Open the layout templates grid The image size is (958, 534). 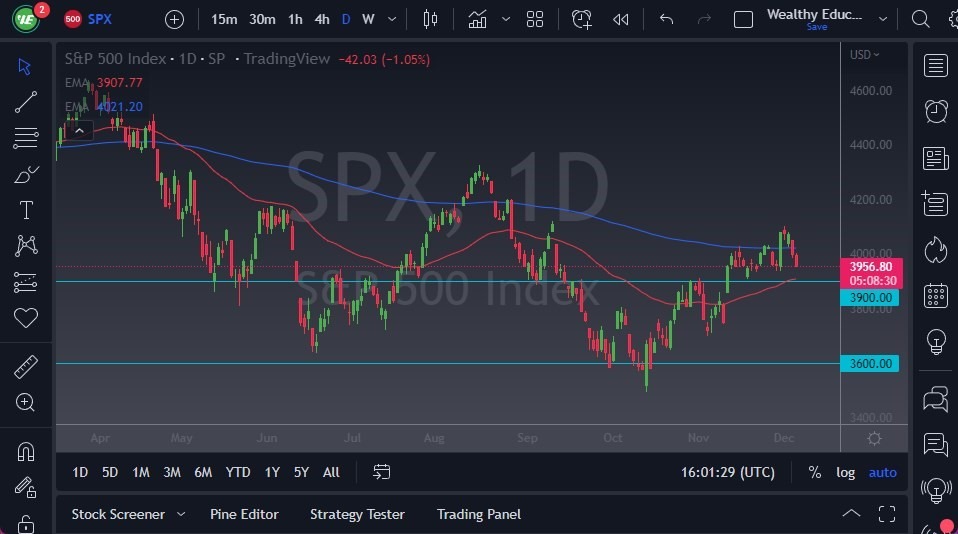[535, 20]
